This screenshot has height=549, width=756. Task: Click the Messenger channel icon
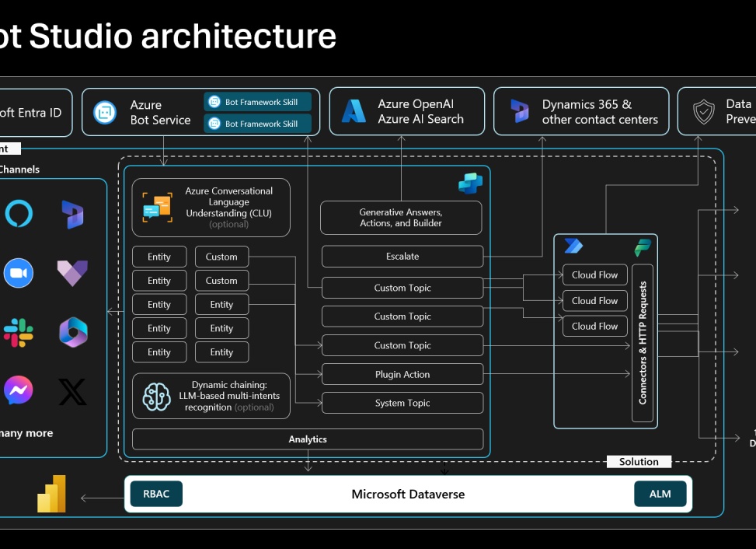tap(19, 390)
